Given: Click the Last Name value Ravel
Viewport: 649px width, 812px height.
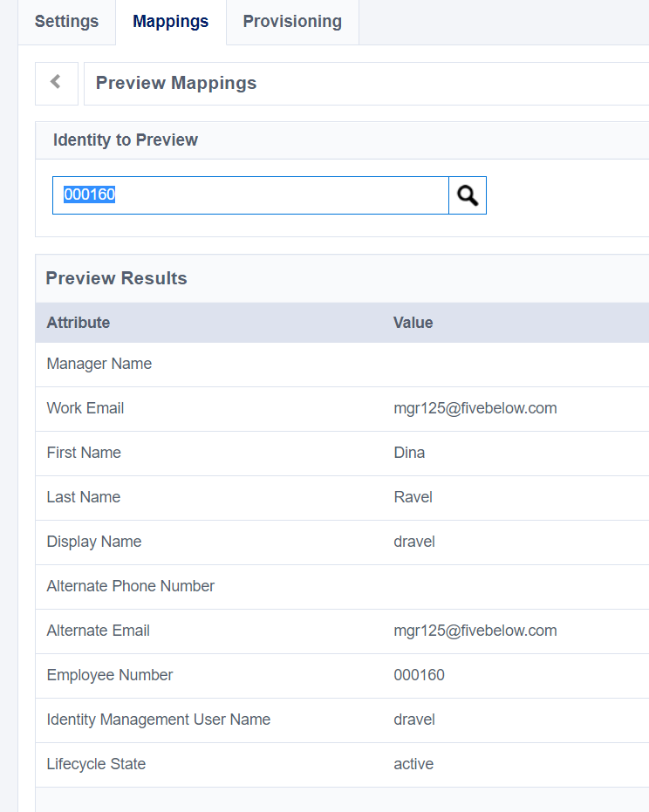Looking at the screenshot, I should tap(413, 497).
